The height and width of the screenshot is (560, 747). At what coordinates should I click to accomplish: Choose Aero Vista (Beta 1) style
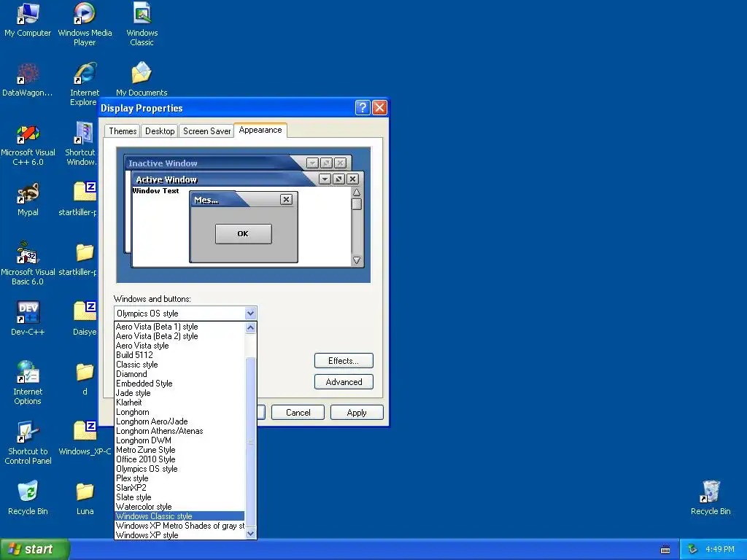click(x=179, y=327)
